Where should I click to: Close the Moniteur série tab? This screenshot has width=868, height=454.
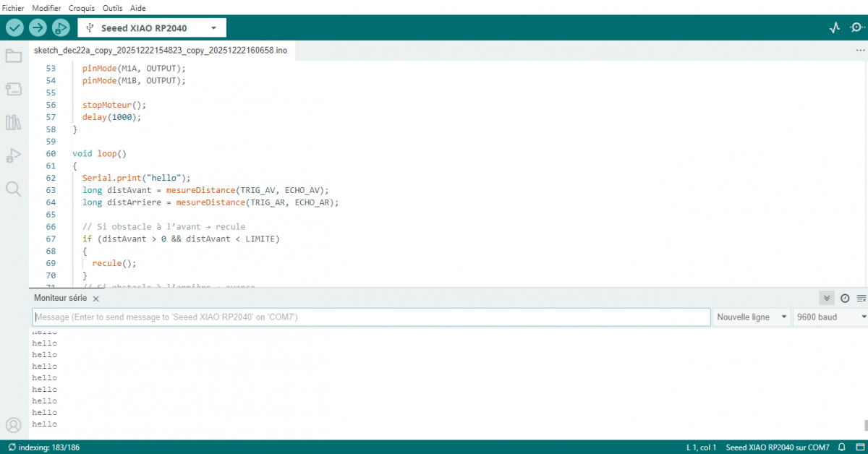coord(96,299)
